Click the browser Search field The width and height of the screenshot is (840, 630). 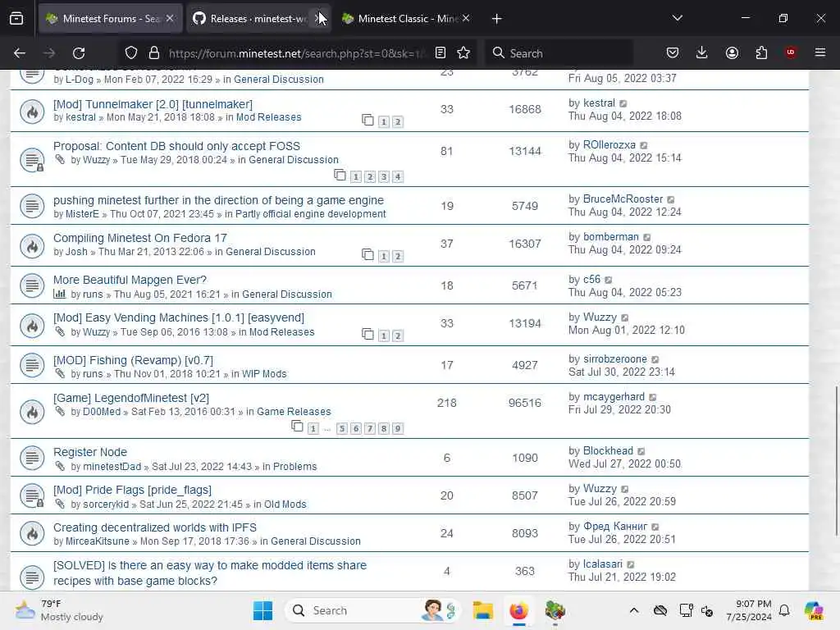pos(559,53)
